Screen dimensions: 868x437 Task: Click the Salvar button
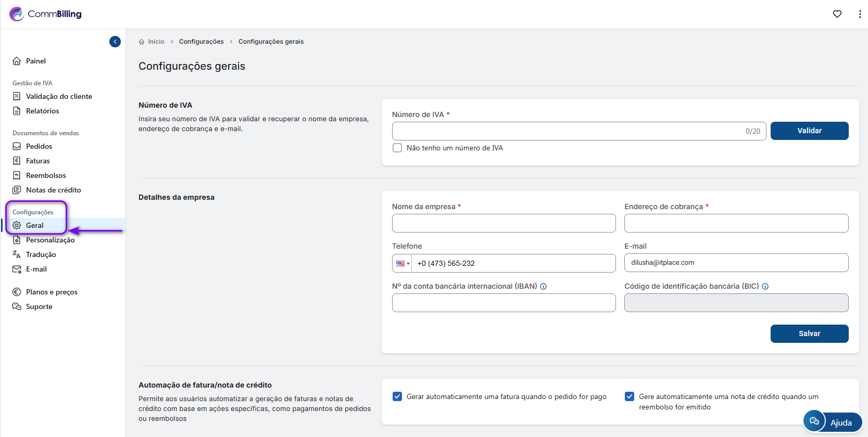point(809,333)
